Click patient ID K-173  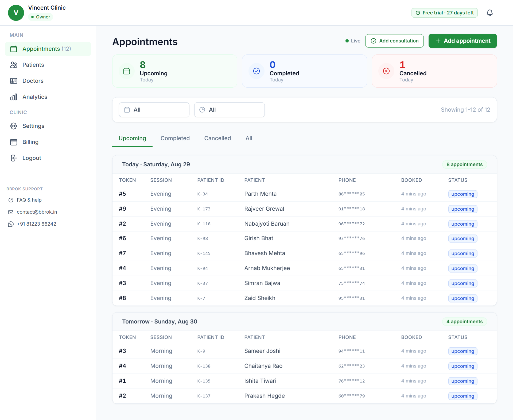204,209
